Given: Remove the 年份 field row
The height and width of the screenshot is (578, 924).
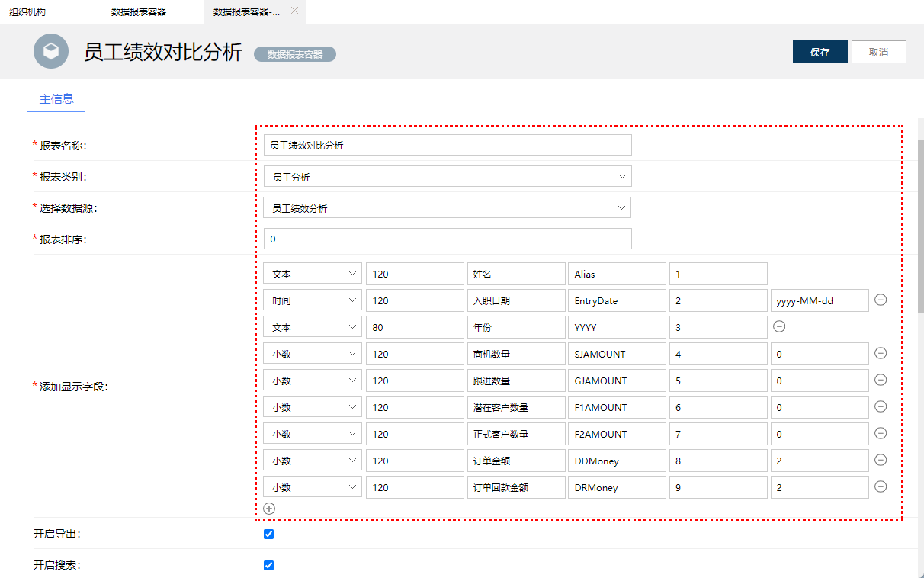Looking at the screenshot, I should click(x=778, y=326).
